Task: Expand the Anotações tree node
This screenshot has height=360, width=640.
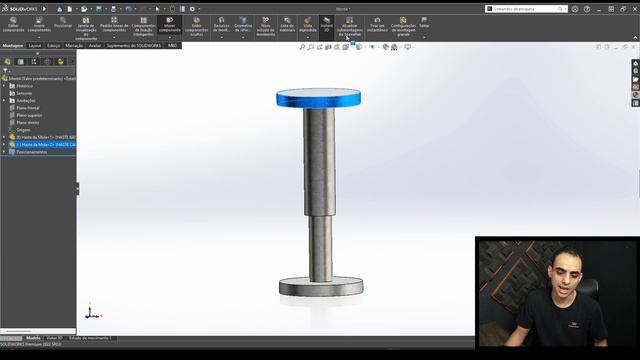Action: pyautogui.click(x=4, y=100)
